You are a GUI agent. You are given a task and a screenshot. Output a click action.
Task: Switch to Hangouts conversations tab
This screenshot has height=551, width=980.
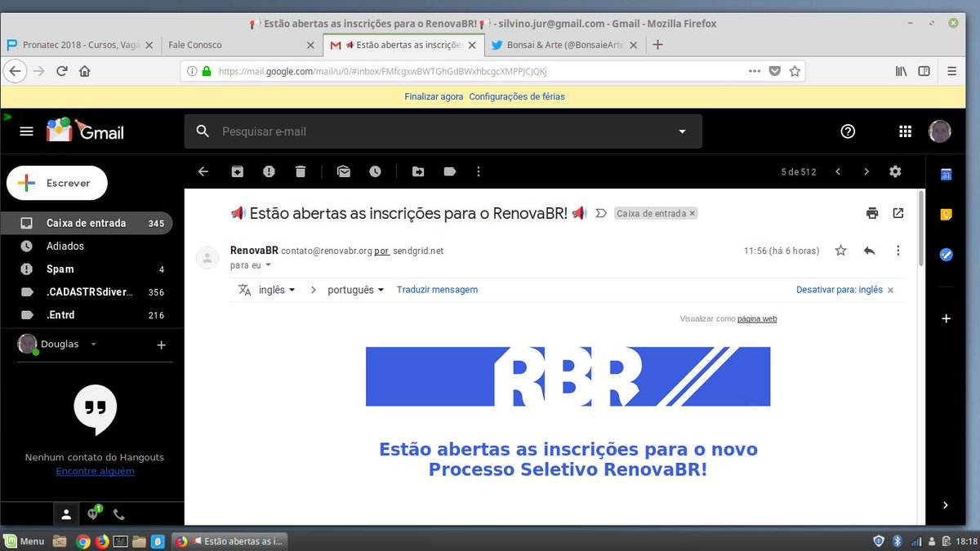coord(93,514)
